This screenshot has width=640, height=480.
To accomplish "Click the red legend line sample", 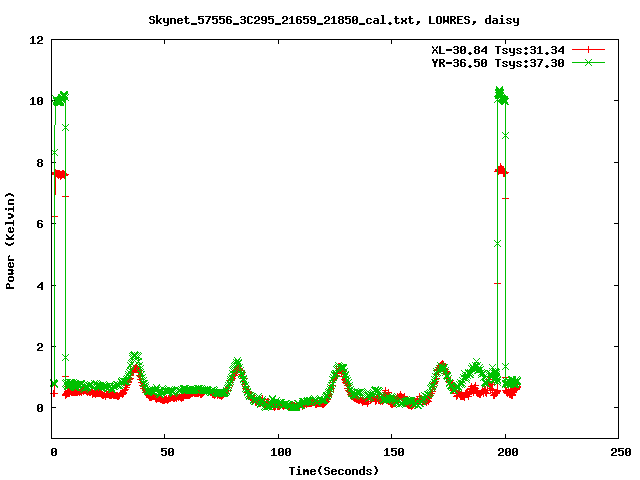I will click(588, 50).
